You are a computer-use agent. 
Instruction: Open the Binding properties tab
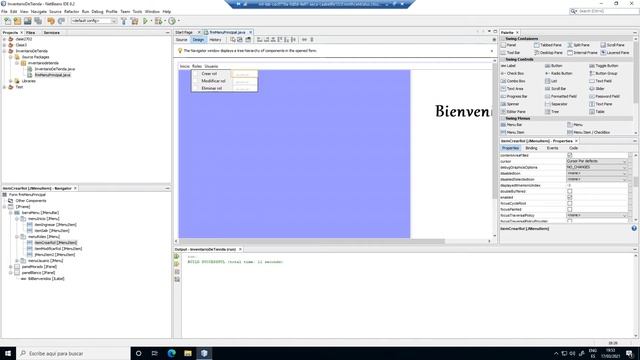point(531,148)
